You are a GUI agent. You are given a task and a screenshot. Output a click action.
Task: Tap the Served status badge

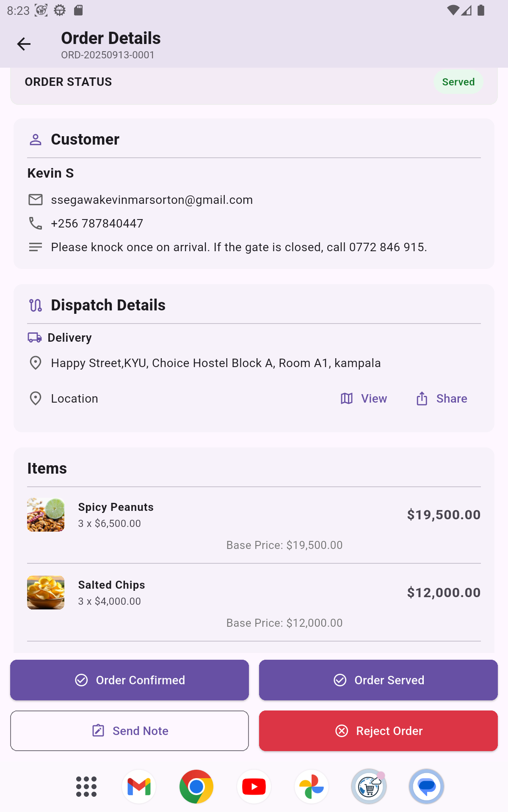pyautogui.click(x=458, y=82)
